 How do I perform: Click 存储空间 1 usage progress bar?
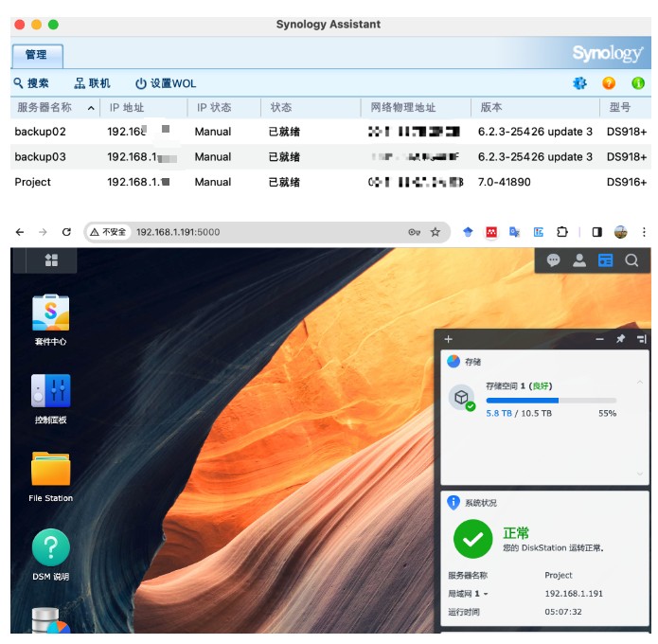(x=551, y=401)
